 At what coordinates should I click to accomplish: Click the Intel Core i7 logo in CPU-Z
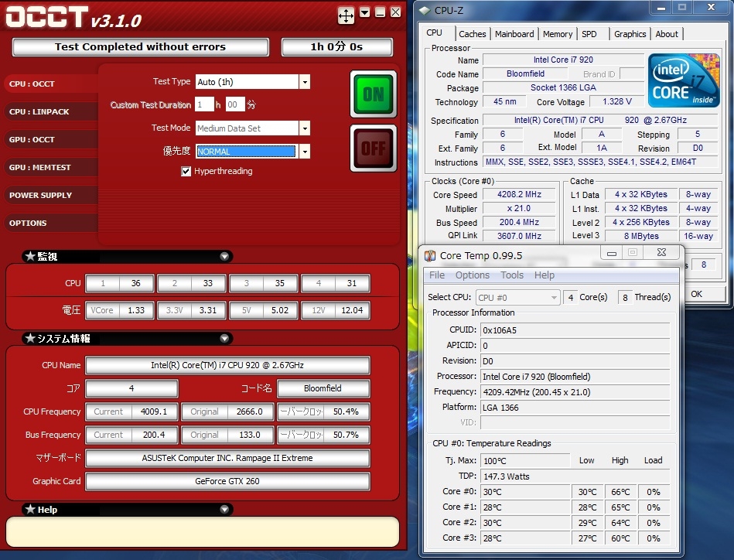pyautogui.click(x=683, y=80)
